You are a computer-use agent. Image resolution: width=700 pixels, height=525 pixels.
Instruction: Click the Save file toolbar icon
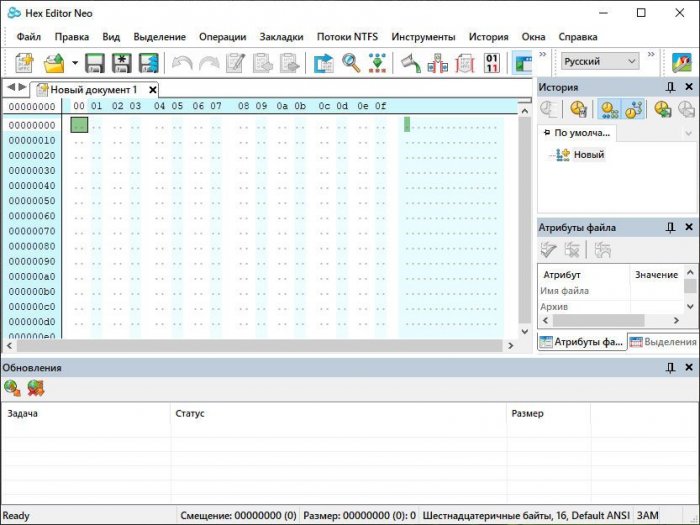[95, 63]
